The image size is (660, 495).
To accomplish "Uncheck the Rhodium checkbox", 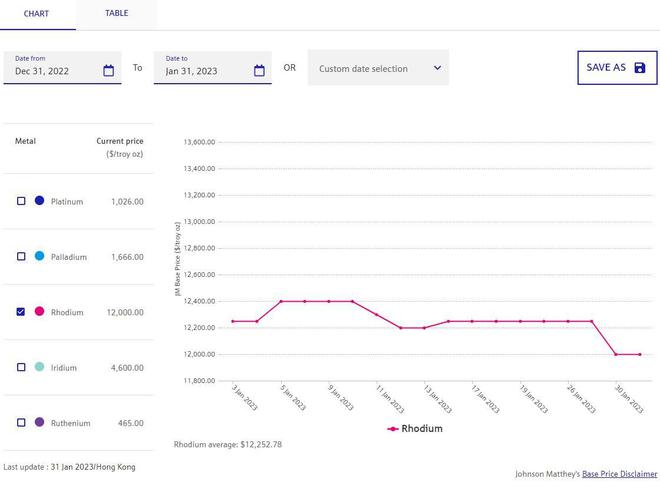I will coord(21,312).
